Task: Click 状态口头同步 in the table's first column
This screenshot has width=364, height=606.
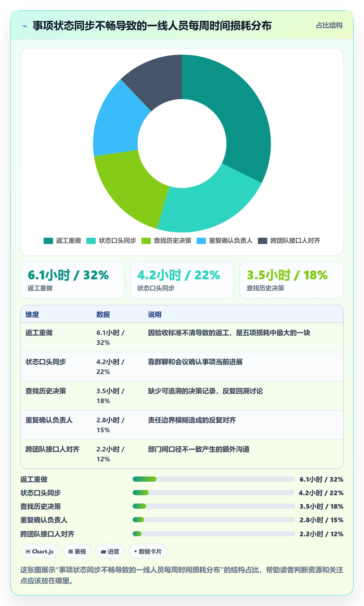Action: (x=46, y=362)
